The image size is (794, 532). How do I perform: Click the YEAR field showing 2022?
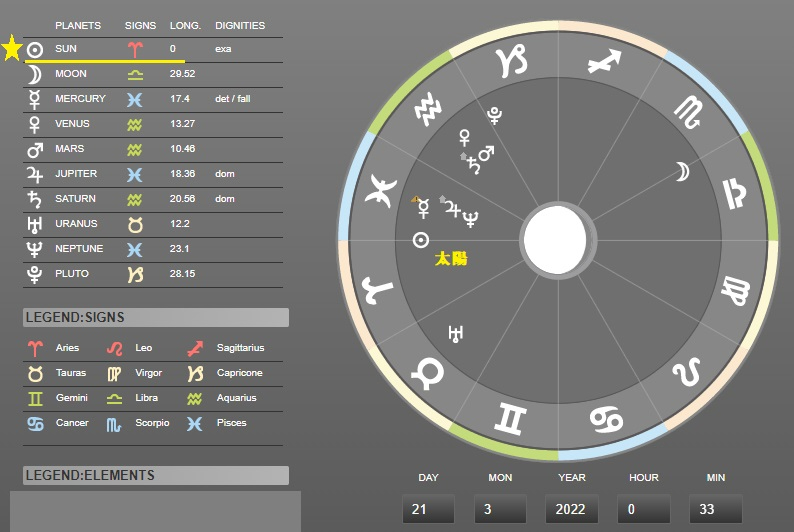click(572, 509)
